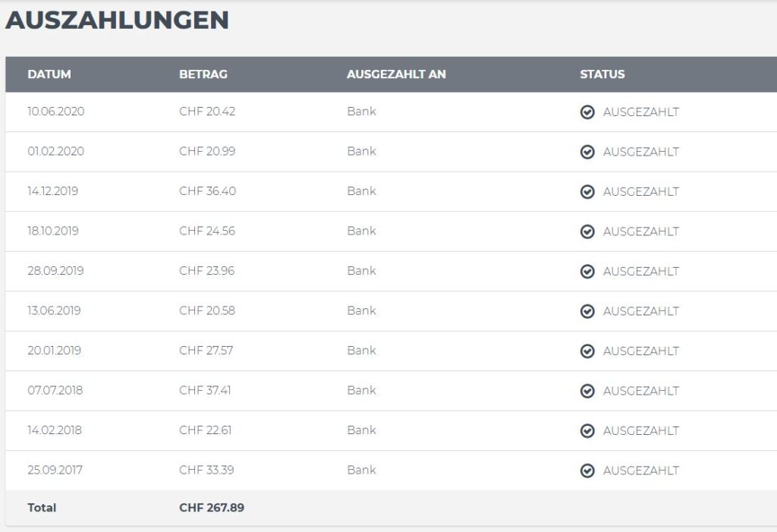Click AUSGEZAHLT status text for 10.06.2020
This screenshot has height=532, width=777.
640,112
